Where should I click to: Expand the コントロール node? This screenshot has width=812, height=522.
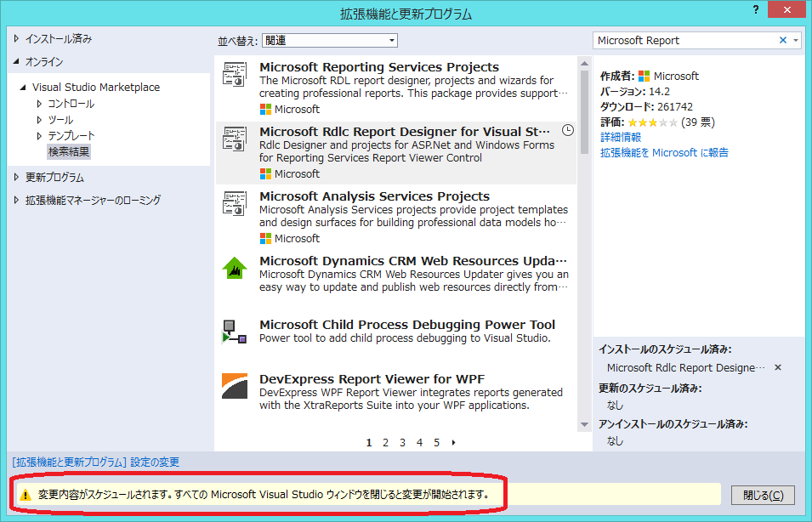click(x=39, y=104)
